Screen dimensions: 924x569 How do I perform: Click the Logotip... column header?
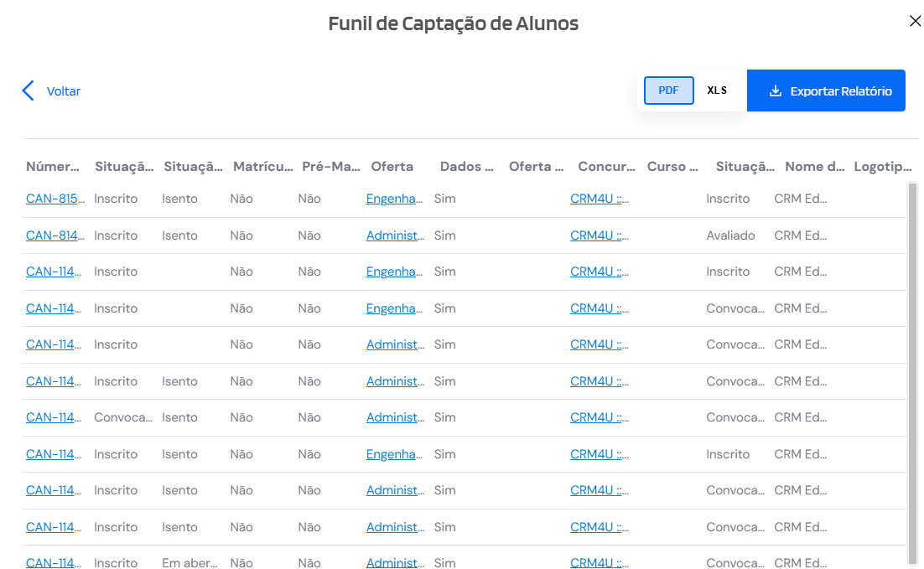coord(883,167)
